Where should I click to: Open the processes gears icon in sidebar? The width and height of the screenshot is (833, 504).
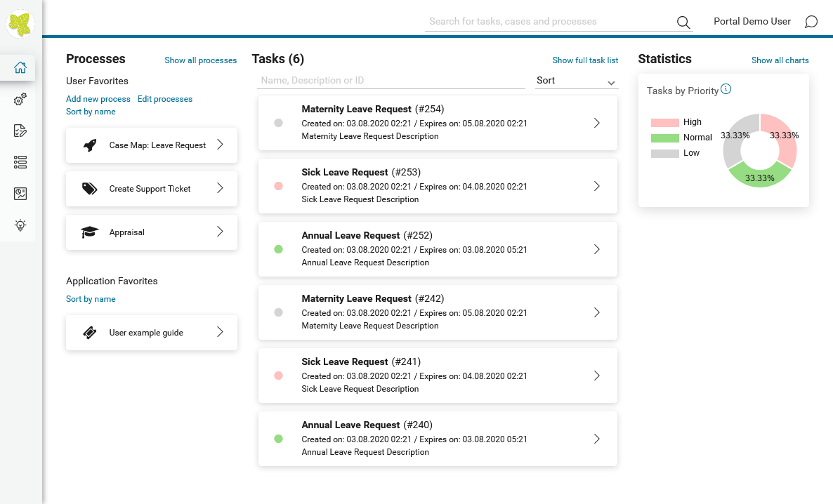click(20, 99)
